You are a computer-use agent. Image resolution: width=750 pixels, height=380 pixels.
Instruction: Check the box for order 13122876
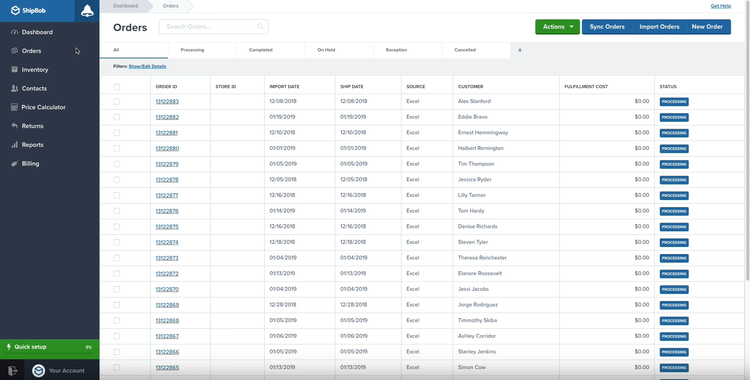pyautogui.click(x=117, y=211)
